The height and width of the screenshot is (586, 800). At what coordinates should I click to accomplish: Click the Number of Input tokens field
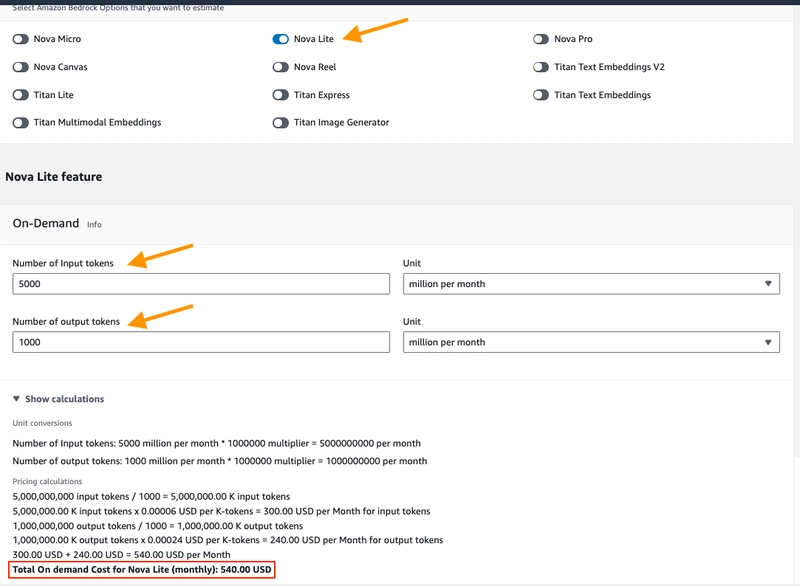point(201,284)
